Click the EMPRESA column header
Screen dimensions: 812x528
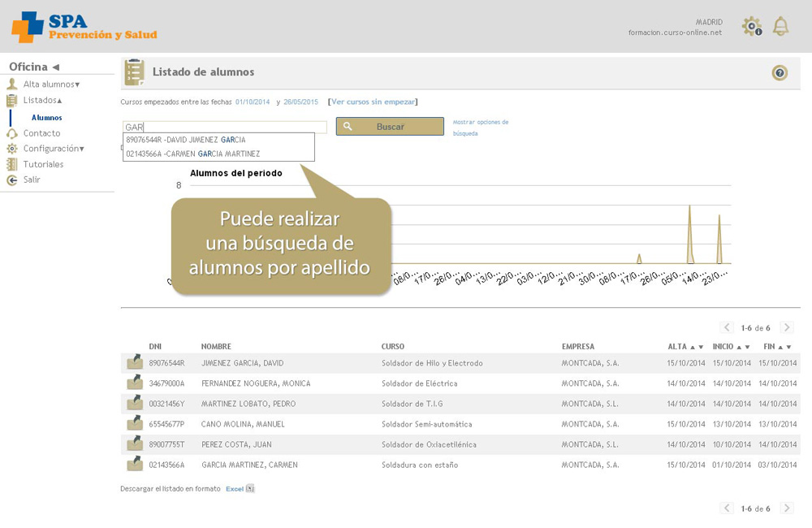tap(578, 347)
